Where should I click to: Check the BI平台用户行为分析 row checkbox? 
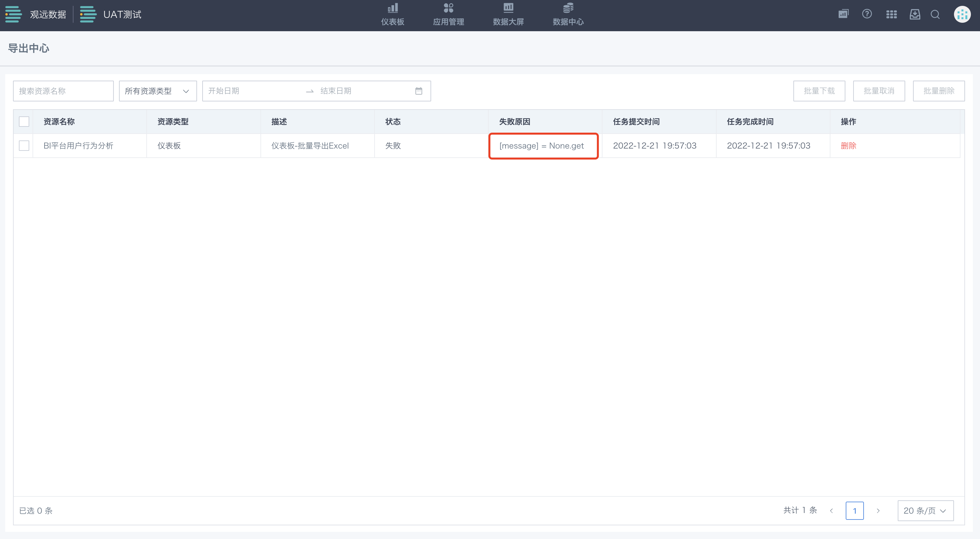click(24, 146)
